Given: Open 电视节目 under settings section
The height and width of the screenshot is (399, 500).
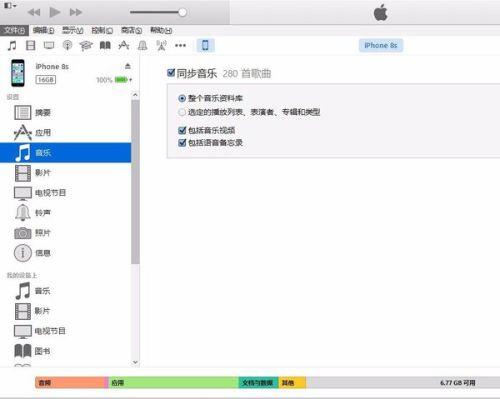Looking at the screenshot, I should (66, 193).
